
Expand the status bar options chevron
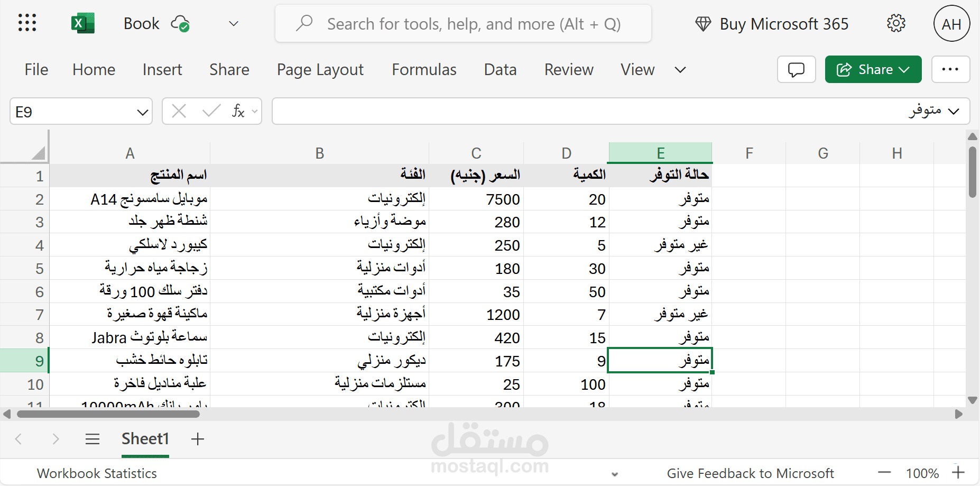(x=615, y=474)
